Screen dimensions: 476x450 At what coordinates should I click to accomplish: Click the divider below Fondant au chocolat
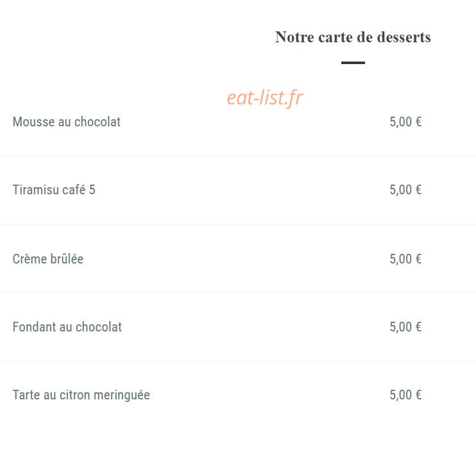[238, 362]
